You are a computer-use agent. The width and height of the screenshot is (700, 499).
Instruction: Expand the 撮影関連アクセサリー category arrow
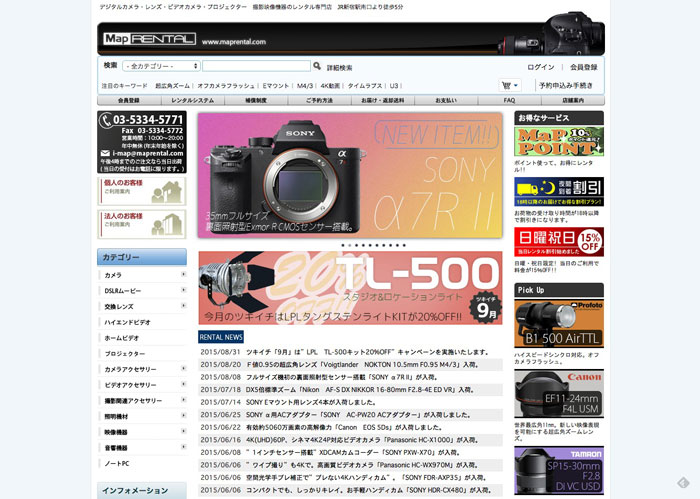[183, 400]
